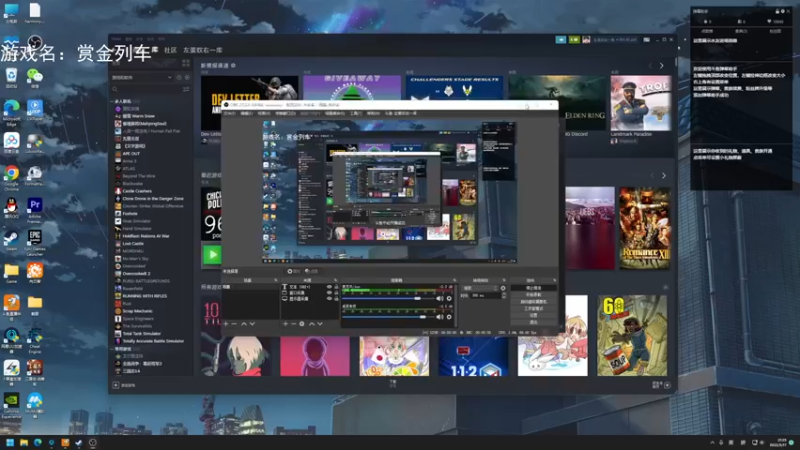The height and width of the screenshot is (450, 800).
Task: Show previous news items in Steam What's New
Action: click(651, 65)
